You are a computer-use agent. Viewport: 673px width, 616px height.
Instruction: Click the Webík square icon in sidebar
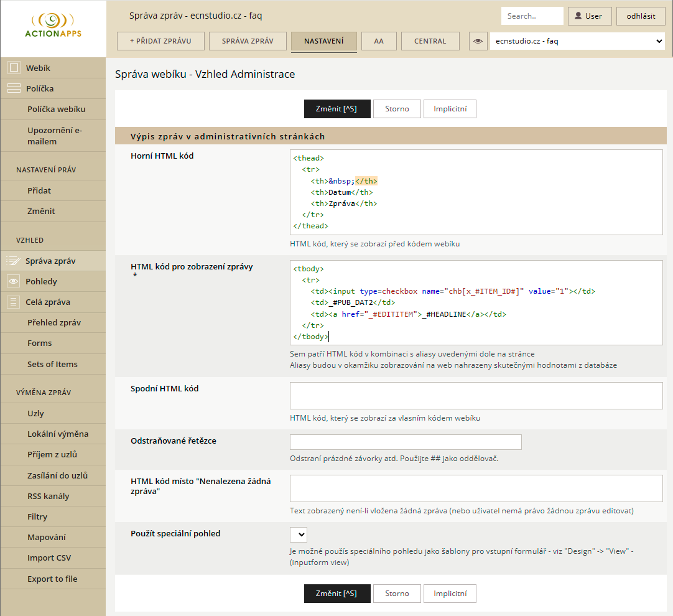[x=14, y=68]
